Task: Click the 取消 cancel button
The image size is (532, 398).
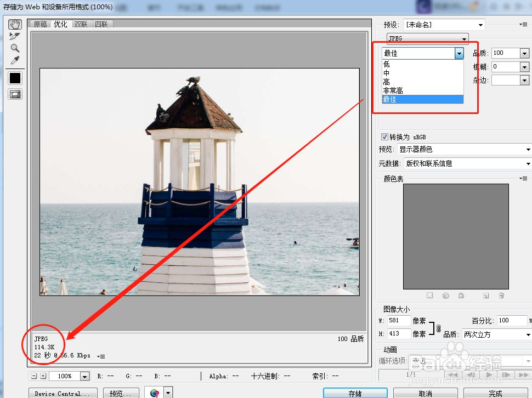Action: point(426,393)
